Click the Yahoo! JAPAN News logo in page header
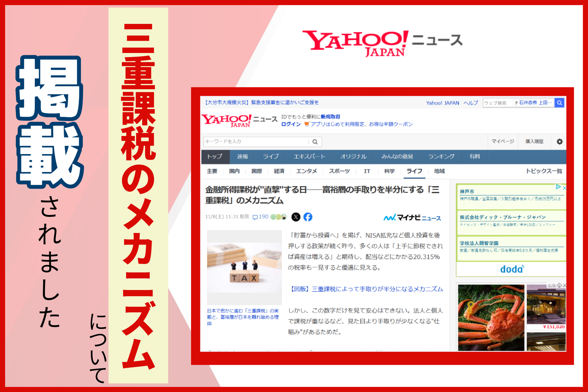 239,120
